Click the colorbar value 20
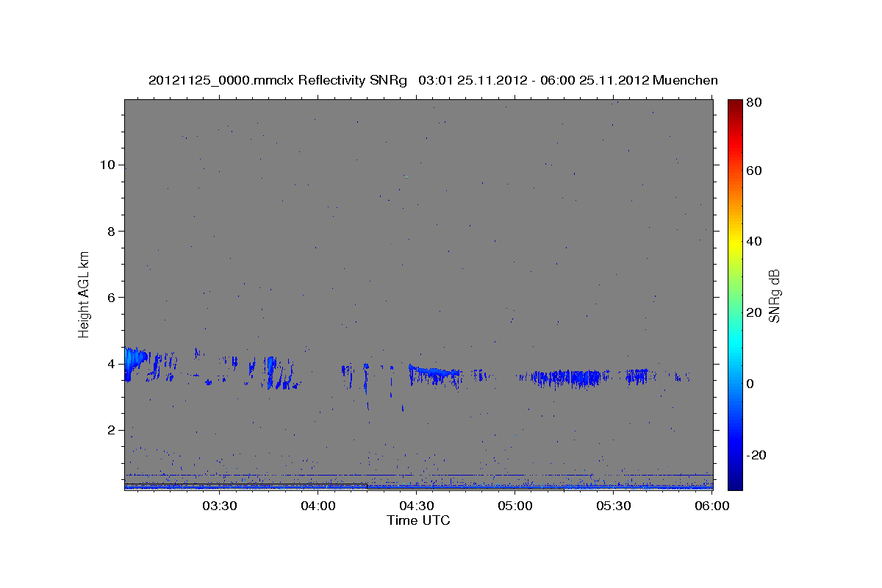Screen dimensions: 882x588 (754, 312)
